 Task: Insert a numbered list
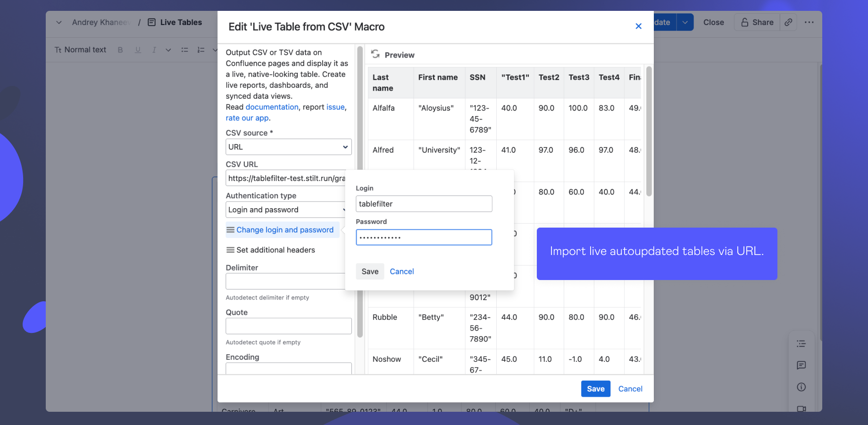coord(201,50)
